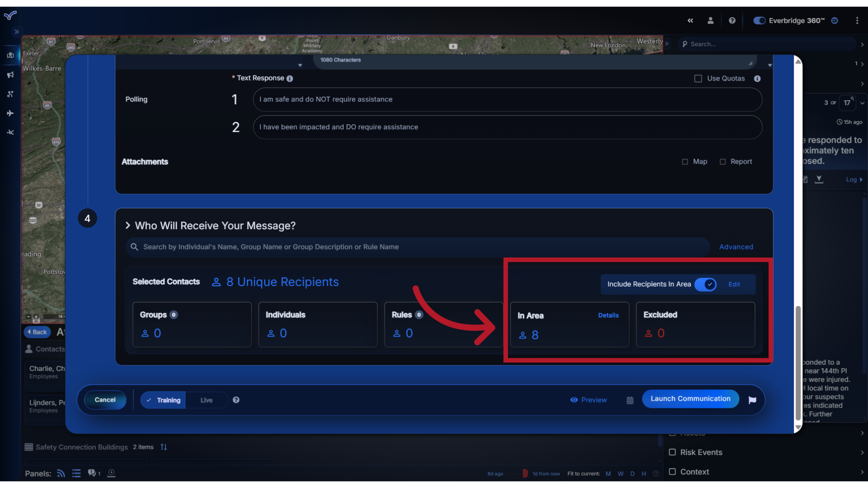Click the Launch Communication button
The height and width of the screenshot is (488, 868).
690,398
